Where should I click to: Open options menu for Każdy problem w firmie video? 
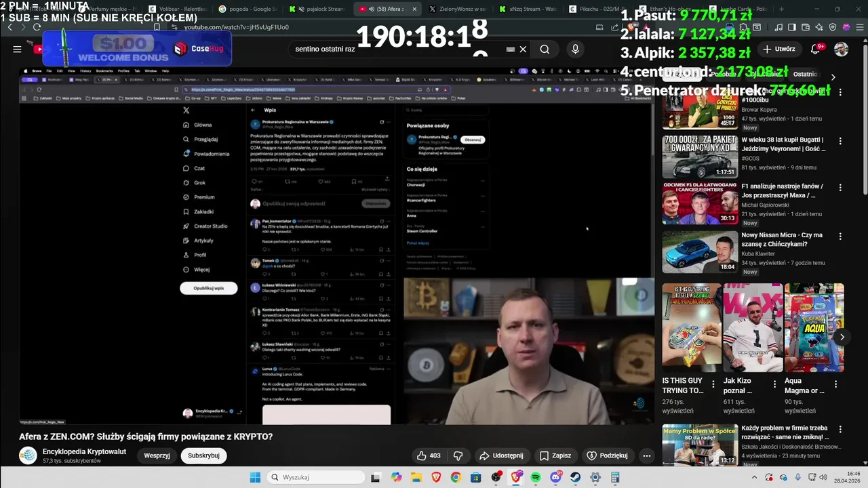point(840,430)
